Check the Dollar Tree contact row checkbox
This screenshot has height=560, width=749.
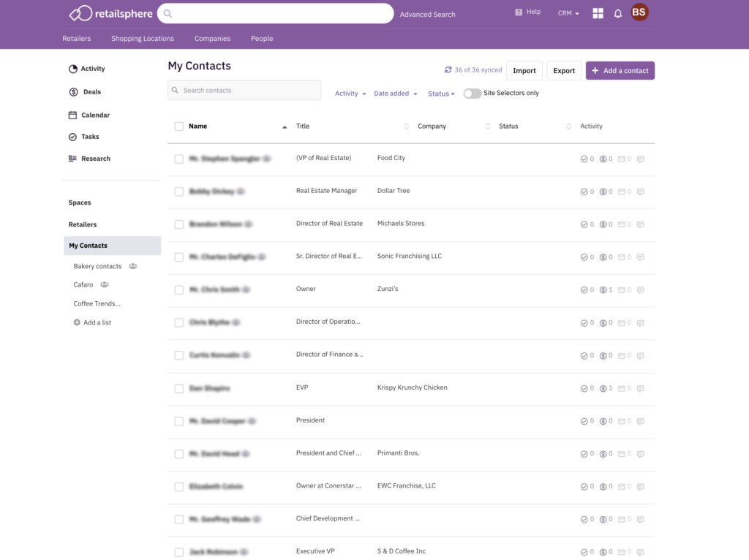(179, 192)
